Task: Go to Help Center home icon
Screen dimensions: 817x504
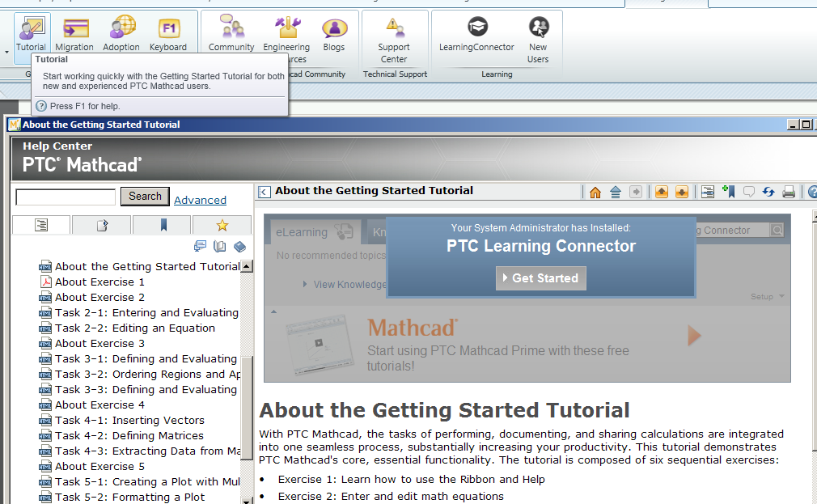Action: [595, 193]
